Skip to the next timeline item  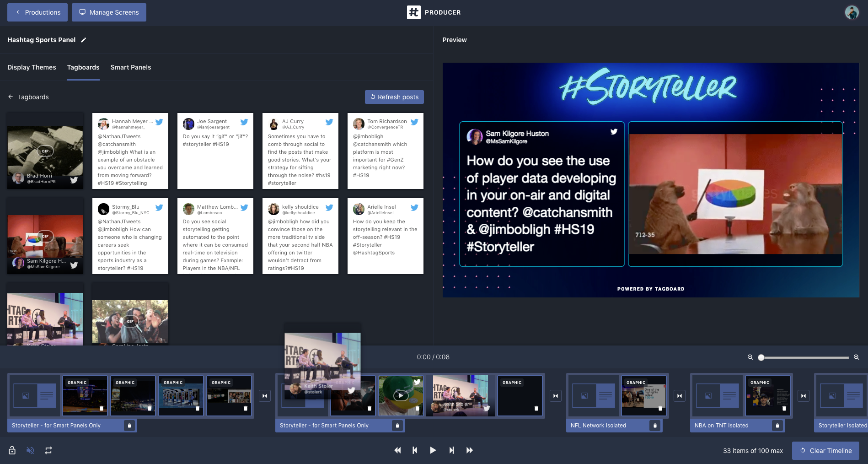tap(451, 450)
